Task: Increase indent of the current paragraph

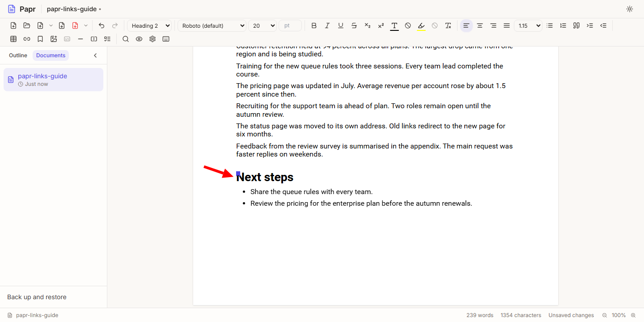Action: point(590,25)
